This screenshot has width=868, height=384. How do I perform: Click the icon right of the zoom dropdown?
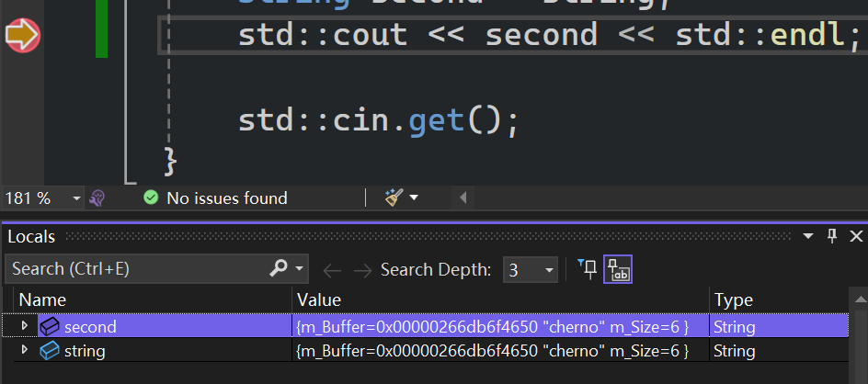point(97,198)
